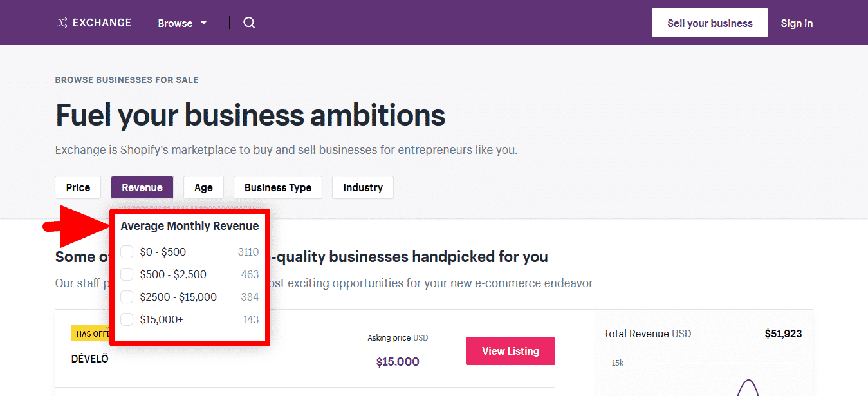Expand the Browse dropdown arrow
Viewport: 868px width, 396px height.
pyautogui.click(x=204, y=23)
